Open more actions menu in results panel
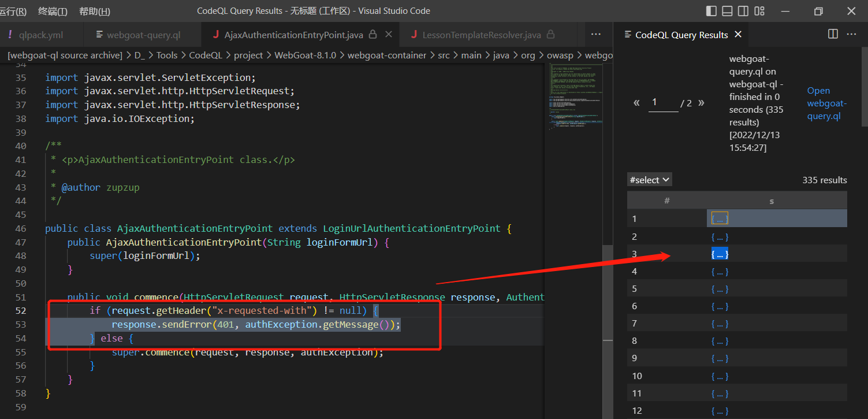The width and height of the screenshot is (868, 419). click(851, 34)
